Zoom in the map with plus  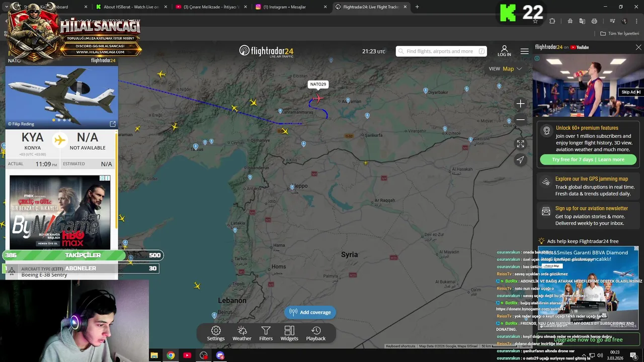click(x=521, y=104)
